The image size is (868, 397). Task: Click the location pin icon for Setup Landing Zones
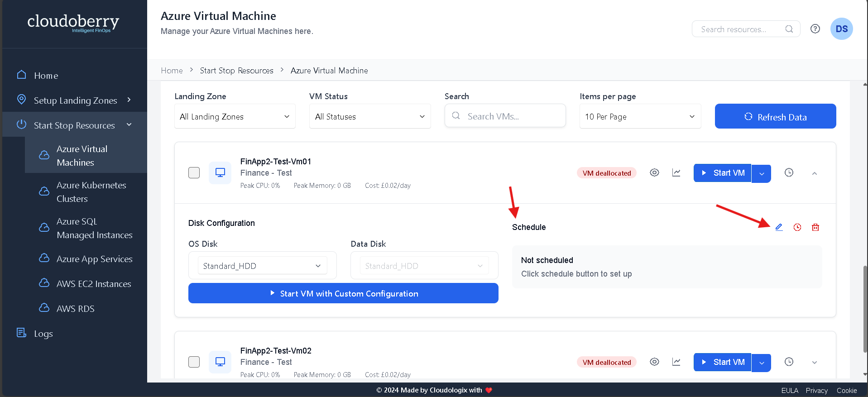21,100
